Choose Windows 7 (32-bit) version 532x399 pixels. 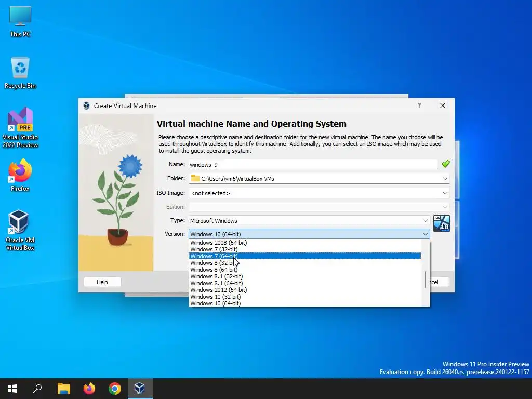[x=304, y=249]
